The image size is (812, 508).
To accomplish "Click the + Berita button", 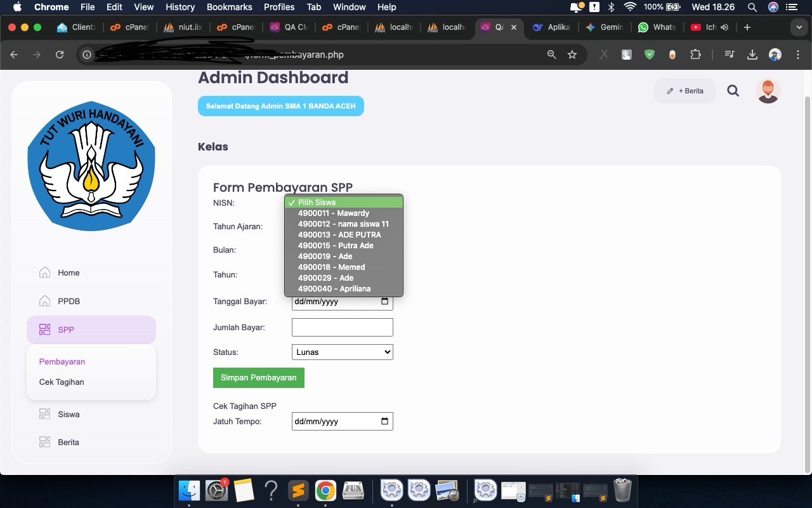I will click(x=685, y=91).
